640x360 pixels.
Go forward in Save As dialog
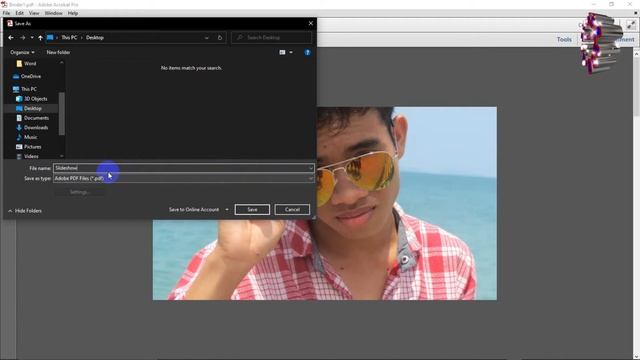pyautogui.click(x=22, y=38)
